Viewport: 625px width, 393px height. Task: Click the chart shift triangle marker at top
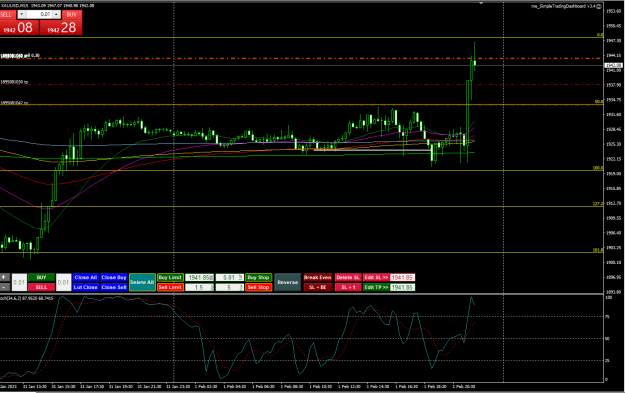click(x=481, y=3)
